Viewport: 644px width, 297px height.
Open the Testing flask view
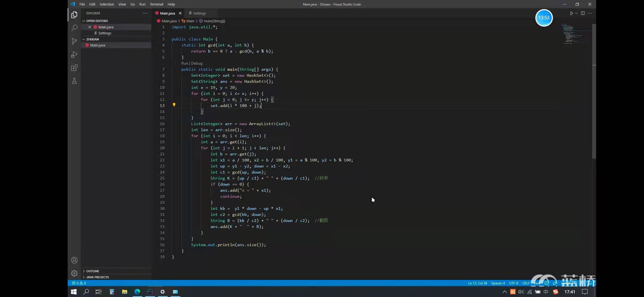74,81
